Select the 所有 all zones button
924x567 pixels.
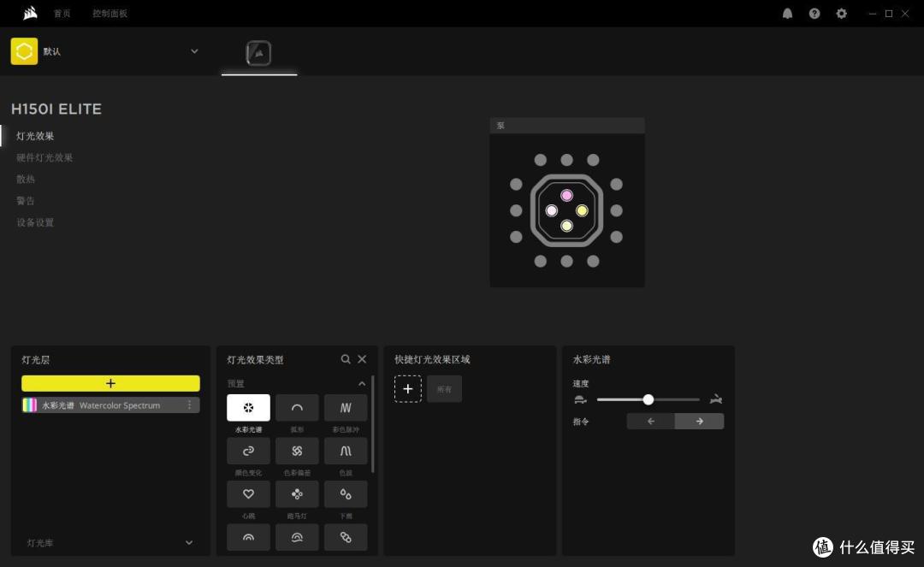tap(444, 388)
